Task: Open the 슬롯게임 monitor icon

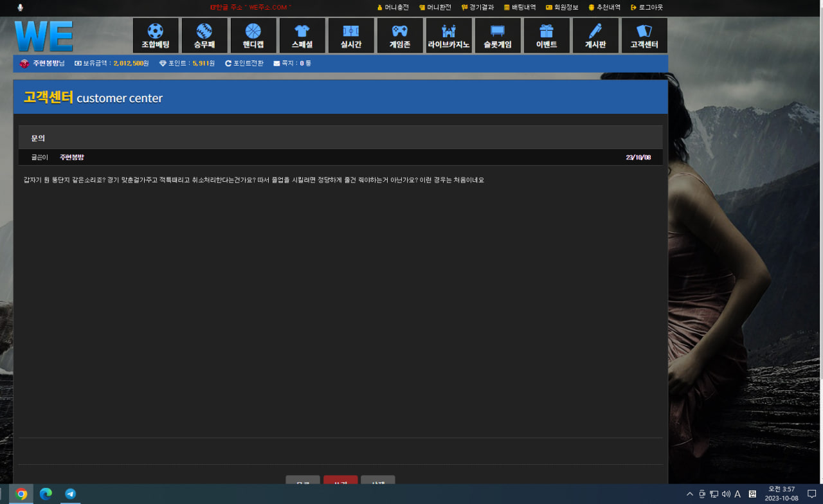Action: [x=497, y=31]
